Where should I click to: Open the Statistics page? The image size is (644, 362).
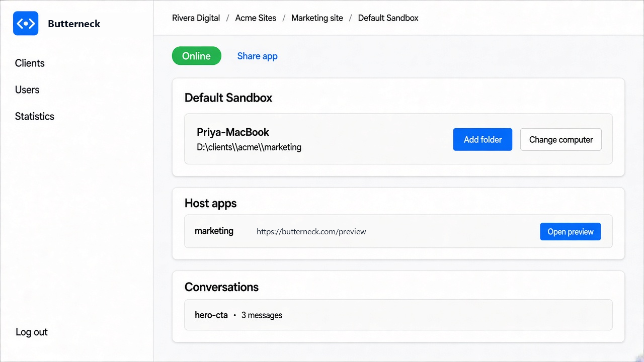[x=35, y=116]
